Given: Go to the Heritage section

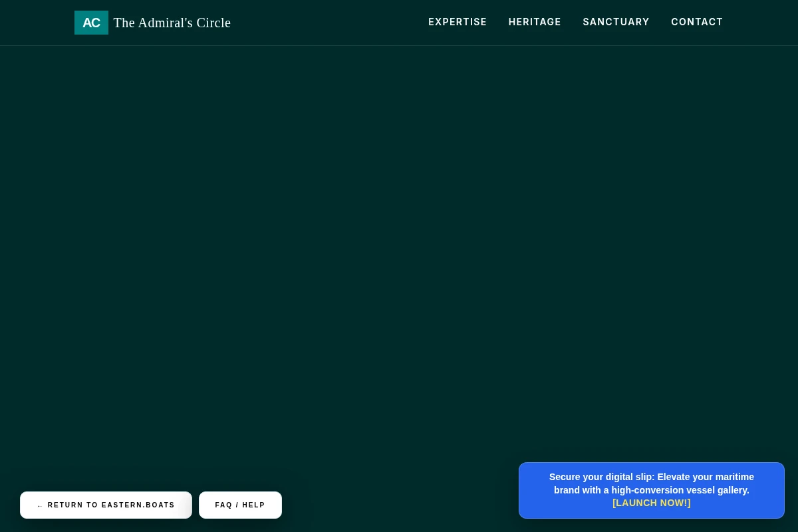Looking at the screenshot, I should 535,22.
